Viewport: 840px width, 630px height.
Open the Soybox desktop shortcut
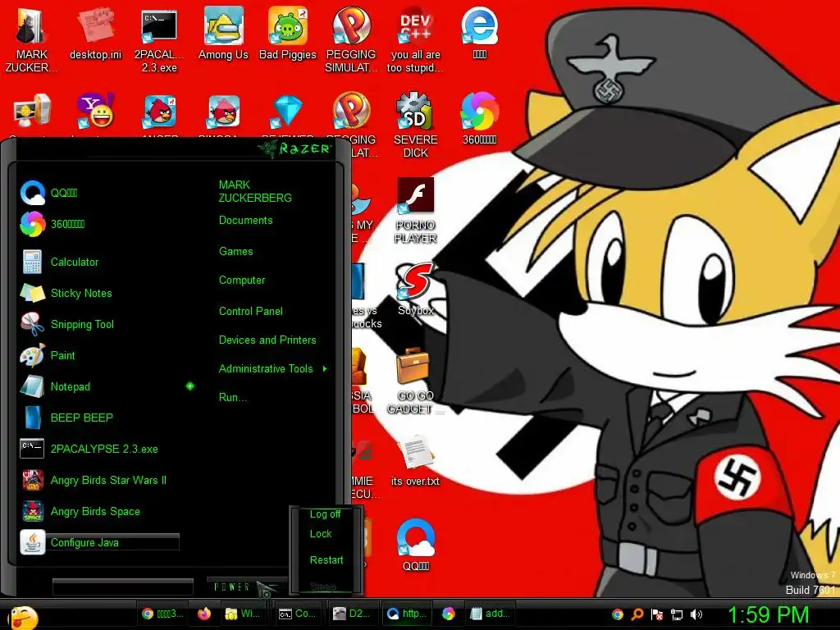click(x=415, y=290)
